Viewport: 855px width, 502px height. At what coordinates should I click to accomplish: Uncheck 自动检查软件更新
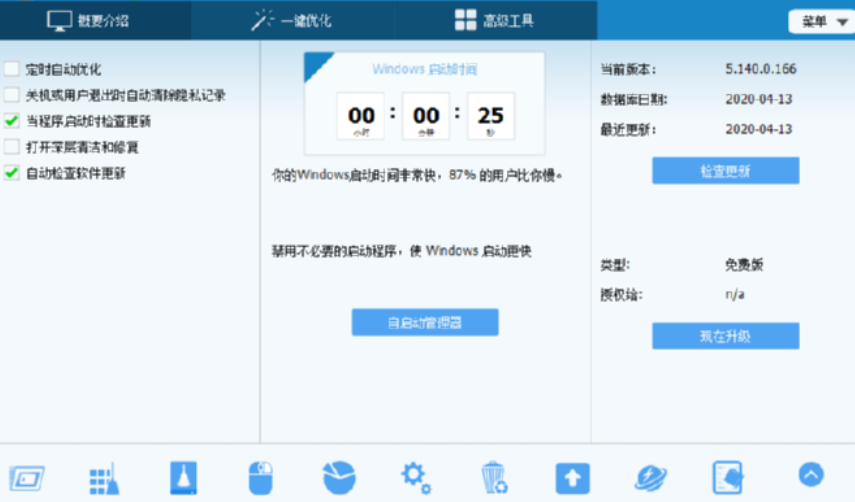pyautogui.click(x=11, y=173)
